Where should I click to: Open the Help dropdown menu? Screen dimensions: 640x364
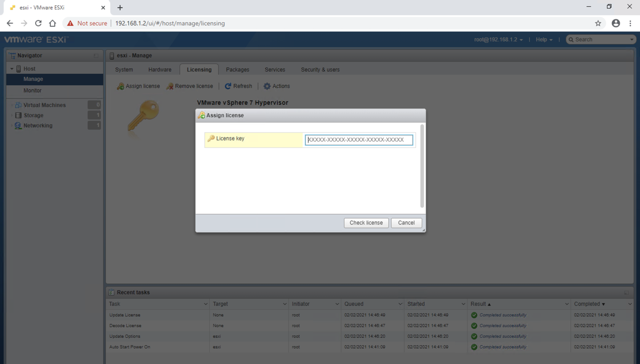point(544,40)
